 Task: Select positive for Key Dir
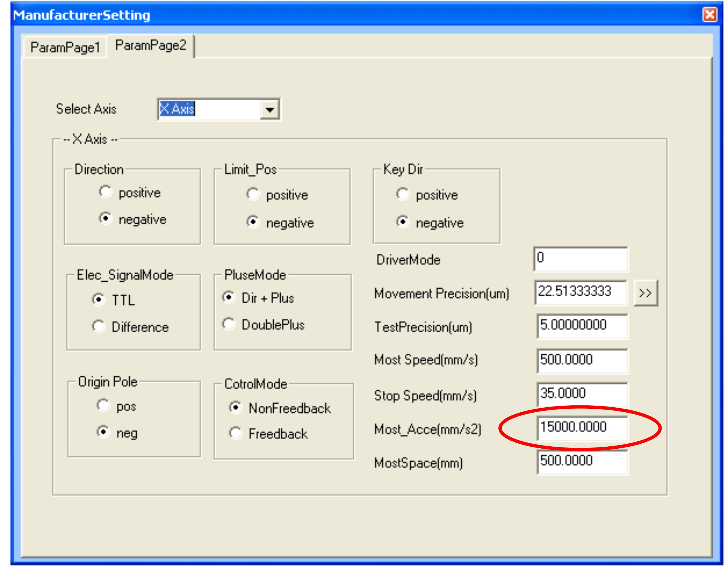coord(402,194)
